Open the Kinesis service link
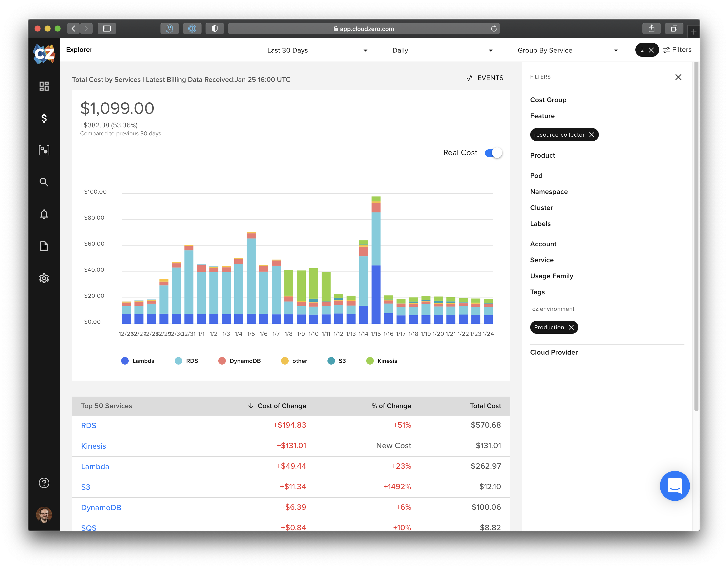 [x=93, y=446]
